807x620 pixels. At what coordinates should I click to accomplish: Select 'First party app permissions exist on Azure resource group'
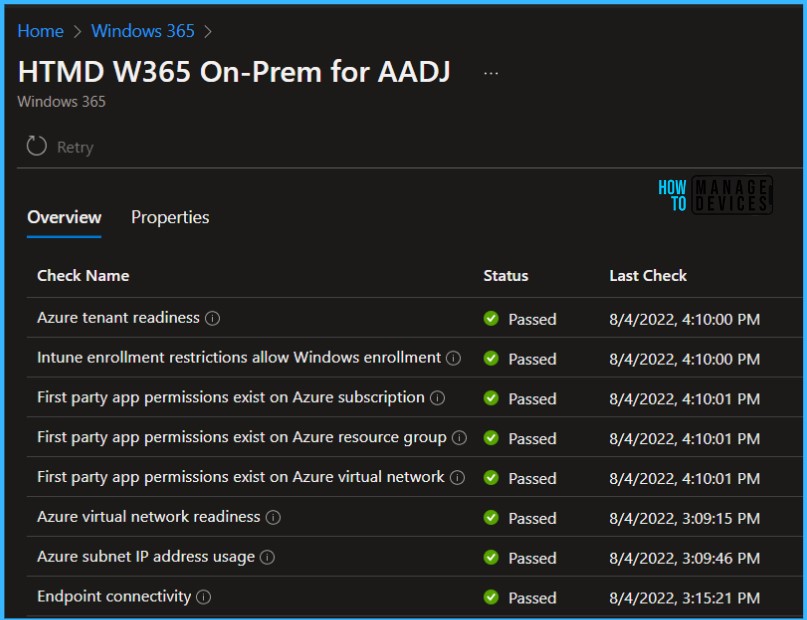point(241,437)
